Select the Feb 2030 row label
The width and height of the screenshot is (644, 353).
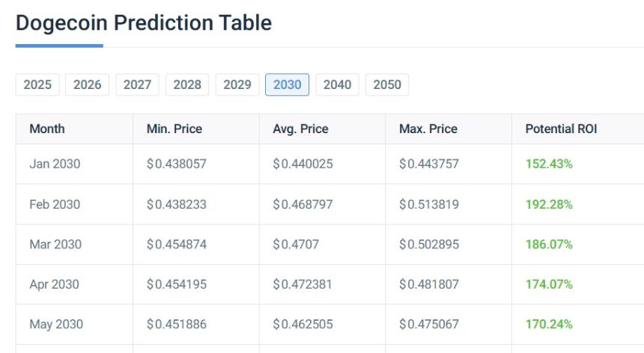(55, 204)
